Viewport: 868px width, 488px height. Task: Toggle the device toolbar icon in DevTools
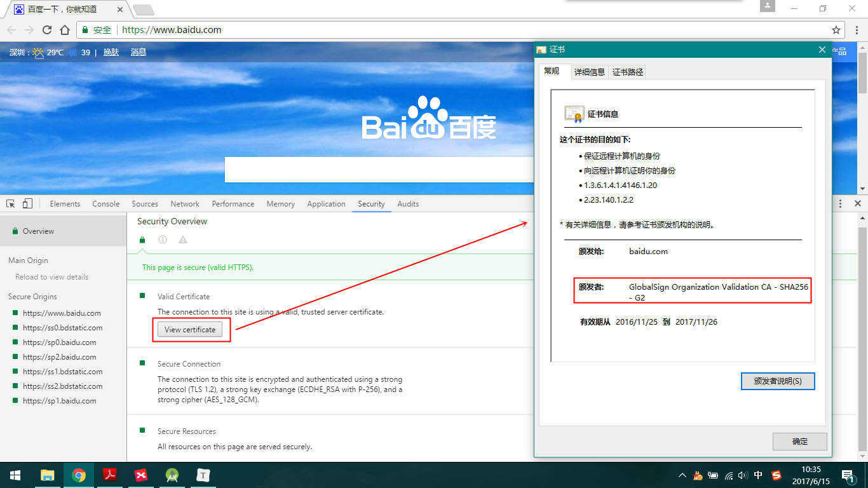click(27, 204)
